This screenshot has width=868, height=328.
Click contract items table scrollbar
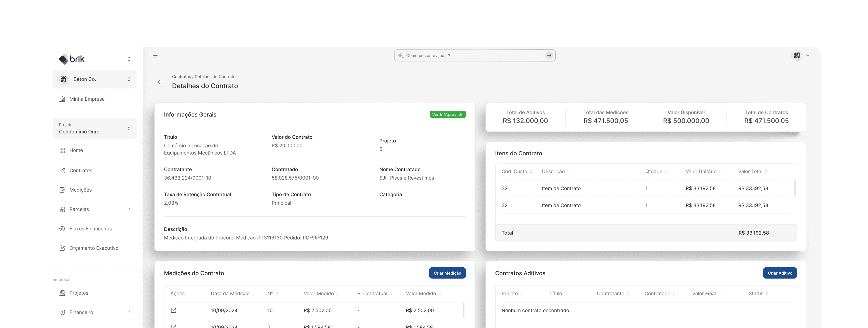click(795, 188)
